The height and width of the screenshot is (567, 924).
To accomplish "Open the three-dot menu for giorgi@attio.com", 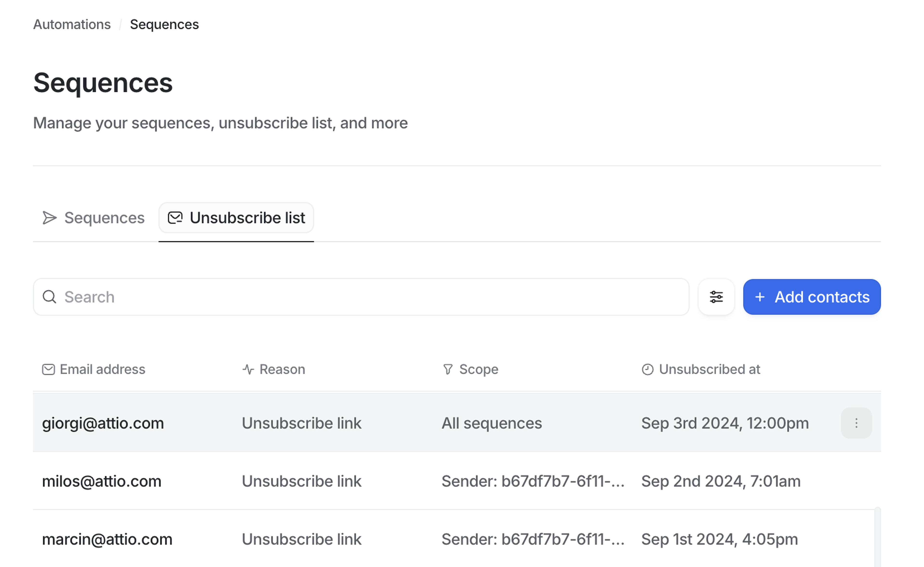I will [856, 423].
